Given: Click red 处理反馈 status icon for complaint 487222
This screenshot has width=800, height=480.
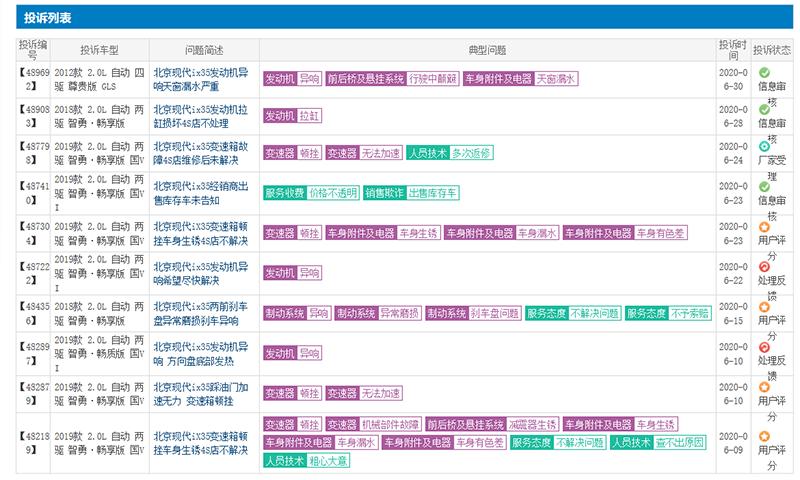Looking at the screenshot, I should coord(764,266).
